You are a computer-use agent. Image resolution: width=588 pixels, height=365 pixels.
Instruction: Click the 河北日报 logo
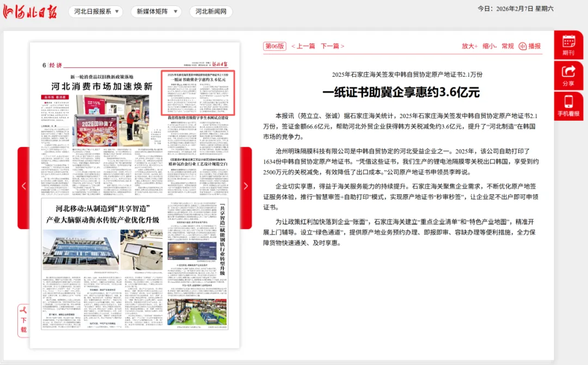coord(30,11)
